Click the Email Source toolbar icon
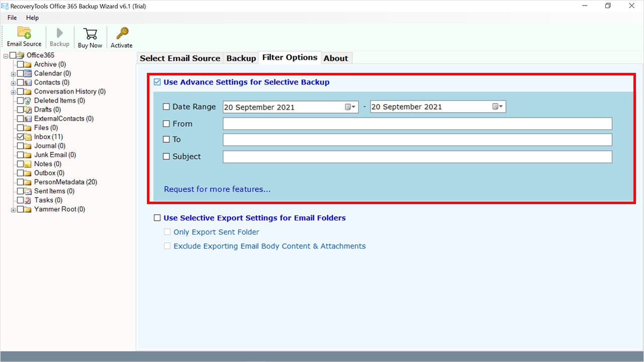The width and height of the screenshot is (644, 362). point(24,33)
